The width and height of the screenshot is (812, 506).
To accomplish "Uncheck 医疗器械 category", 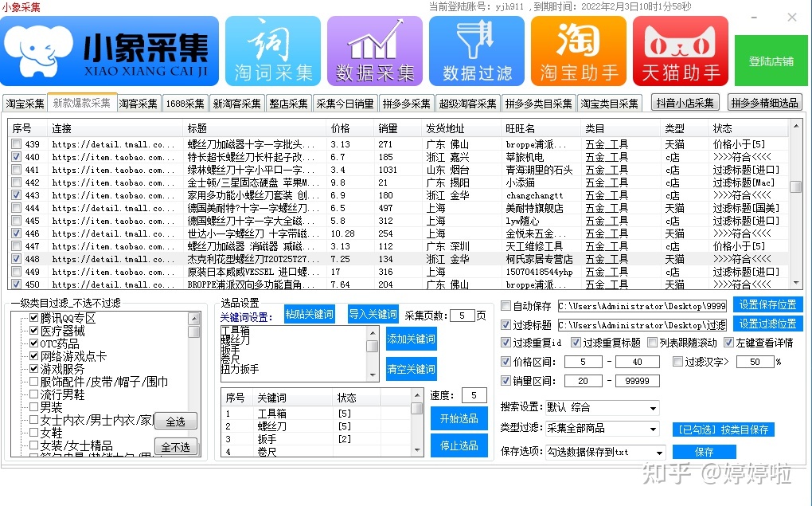I will 34,331.
